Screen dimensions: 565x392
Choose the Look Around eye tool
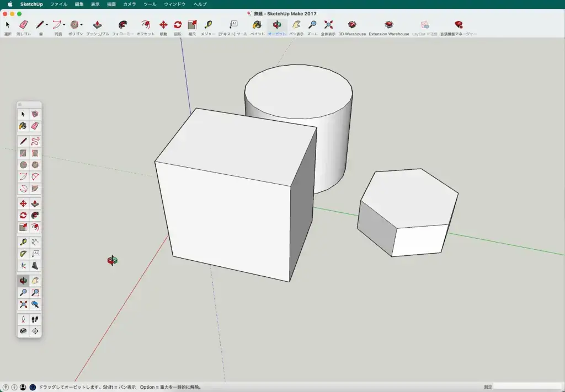point(23,331)
